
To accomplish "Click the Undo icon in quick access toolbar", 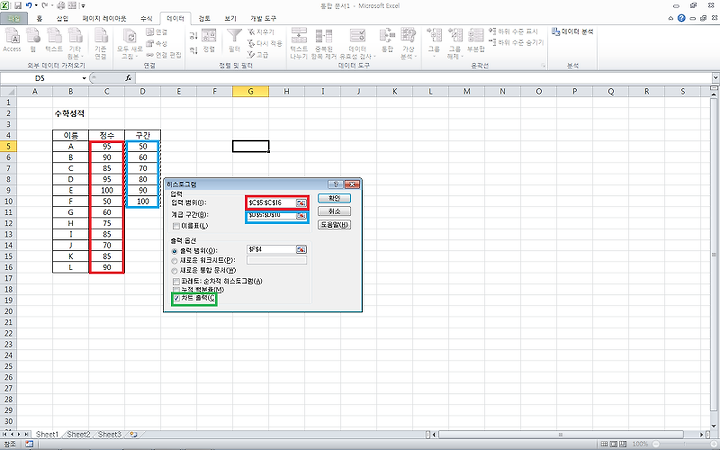I will point(29,6).
